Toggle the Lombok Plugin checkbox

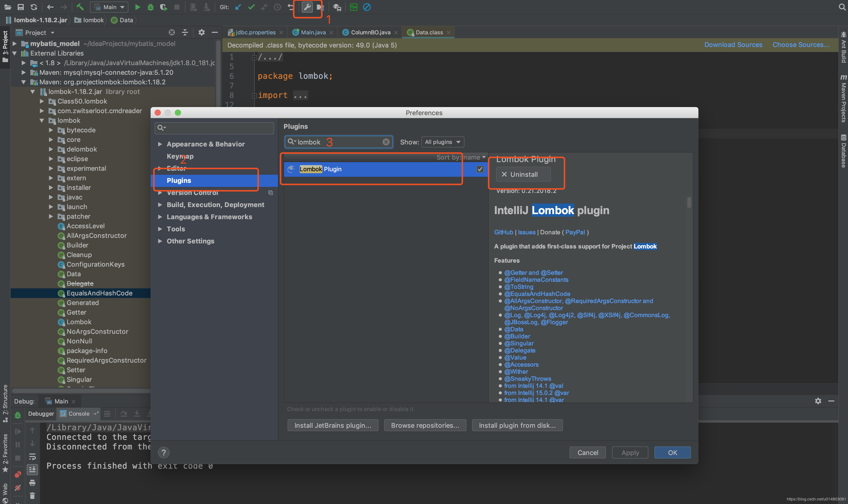pos(480,169)
